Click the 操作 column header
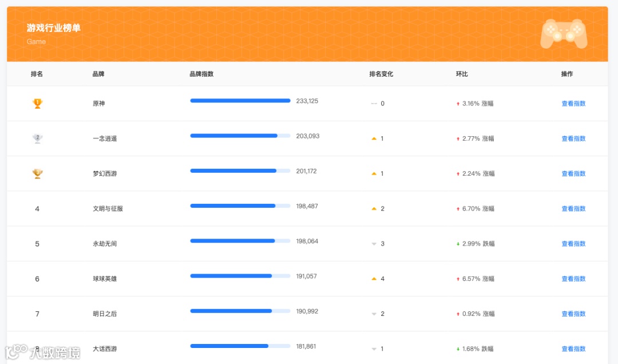 pos(567,74)
